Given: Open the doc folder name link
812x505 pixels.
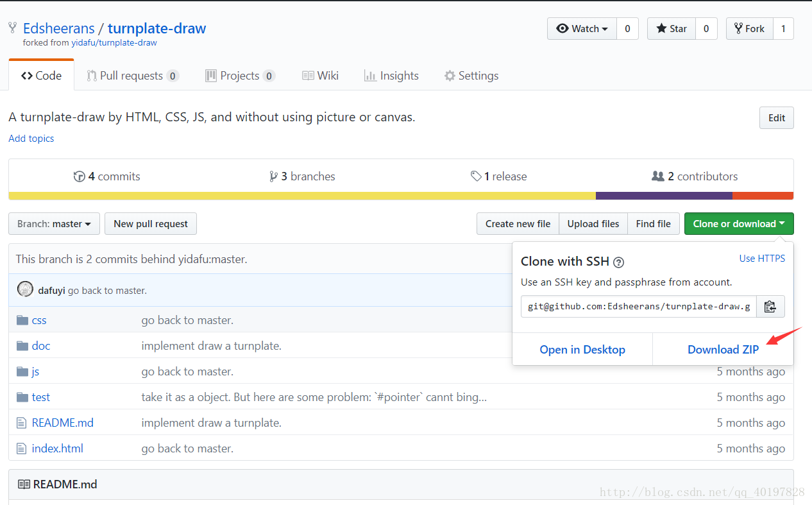Looking at the screenshot, I should pyautogui.click(x=41, y=346).
